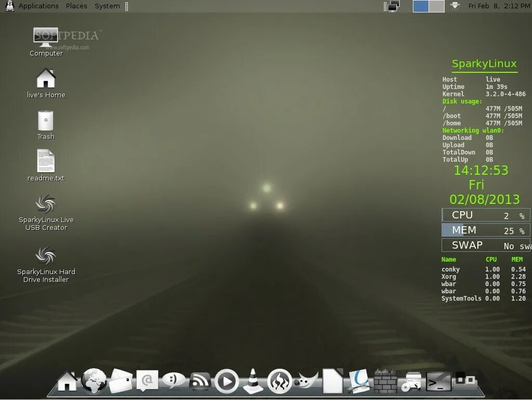Open the RSS feed reader dock icon
Image resolution: width=532 pixels, height=400 pixels.
(x=200, y=381)
